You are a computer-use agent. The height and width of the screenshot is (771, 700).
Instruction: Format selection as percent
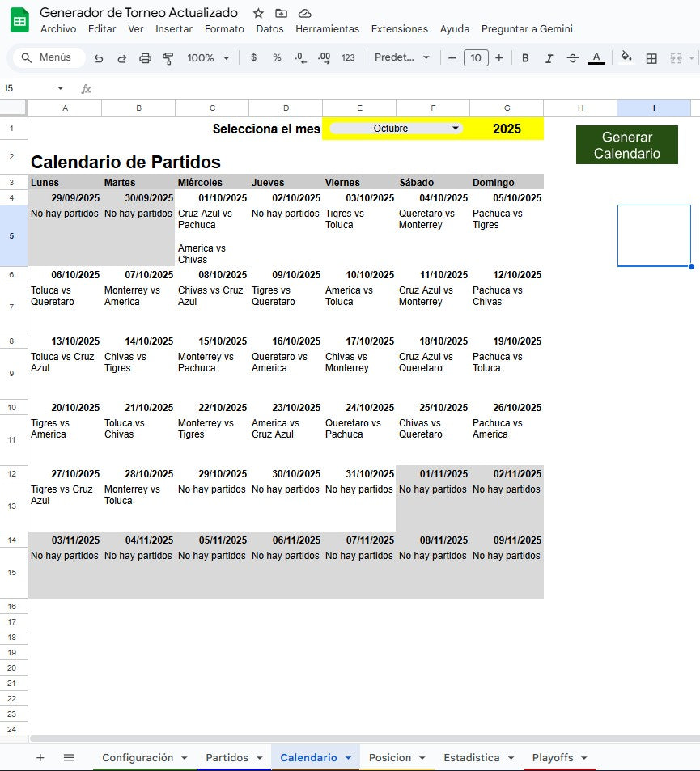click(x=276, y=57)
